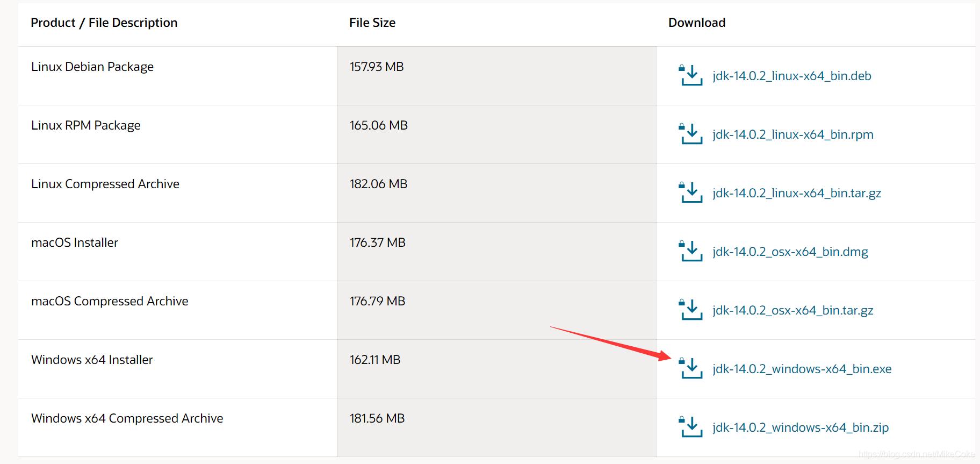Click download icon beside the linux-x64_bin.rpm file
Screen dimensions: 980x464
point(691,134)
